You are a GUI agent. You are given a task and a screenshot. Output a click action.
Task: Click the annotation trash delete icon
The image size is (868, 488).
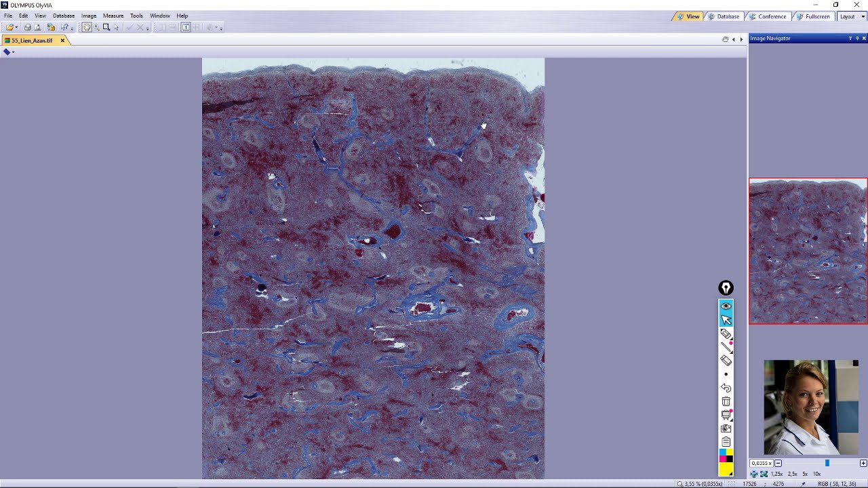pos(726,401)
